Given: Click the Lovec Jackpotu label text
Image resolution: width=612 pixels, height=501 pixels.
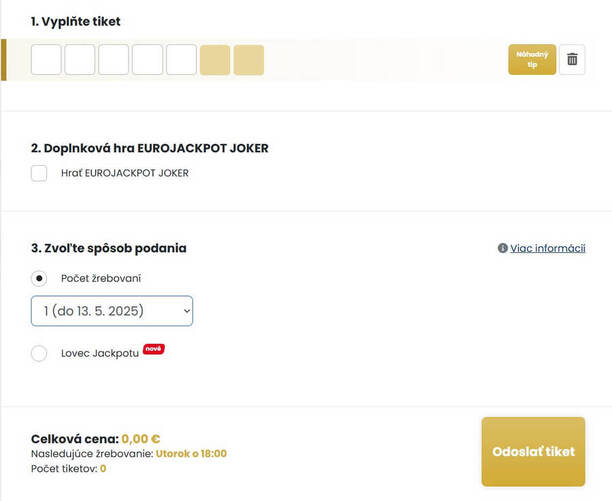Looking at the screenshot, I should pyautogui.click(x=100, y=354).
